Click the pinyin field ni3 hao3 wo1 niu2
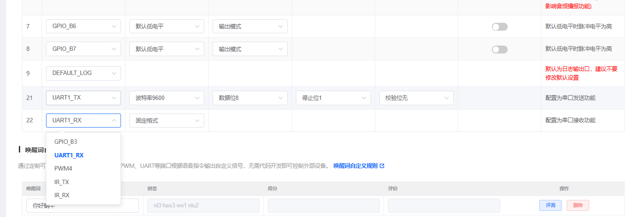Viewport: 644px width, 217px height. (203, 206)
